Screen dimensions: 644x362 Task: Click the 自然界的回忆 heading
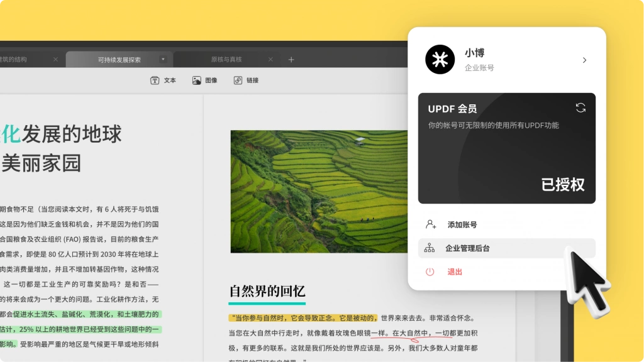pyautogui.click(x=267, y=291)
